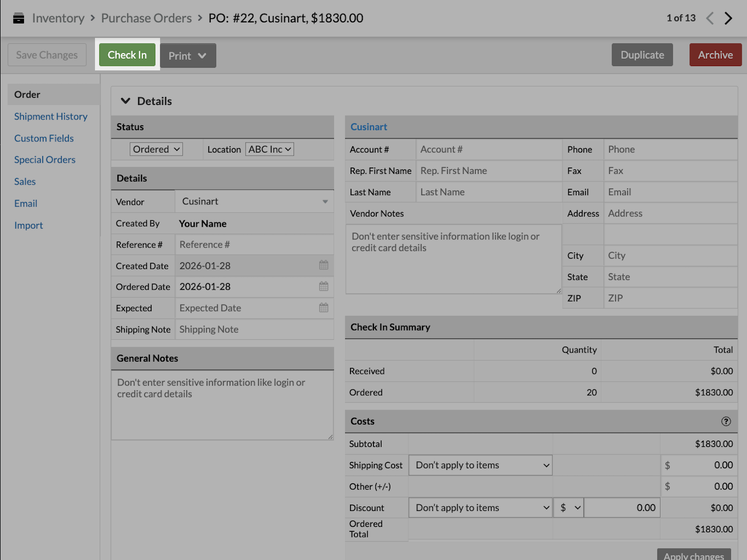Image resolution: width=747 pixels, height=560 pixels.
Task: Go to the previous purchase order arrow
Action: [710, 18]
